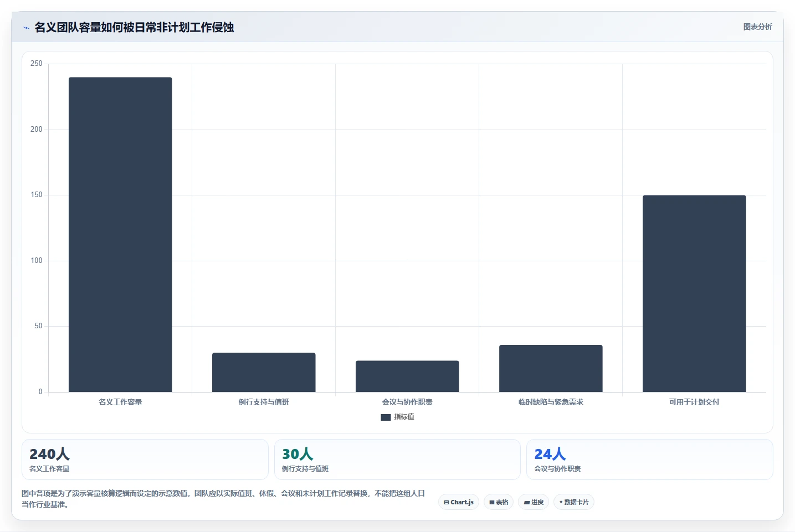Click the 可用于计划交付 bar
Screen dimensions: 795x532
pyautogui.click(x=694, y=293)
